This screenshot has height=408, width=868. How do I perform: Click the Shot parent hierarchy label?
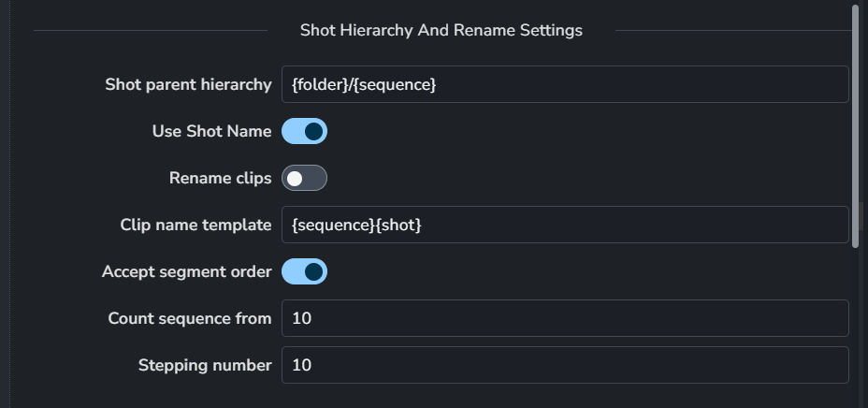click(x=188, y=85)
